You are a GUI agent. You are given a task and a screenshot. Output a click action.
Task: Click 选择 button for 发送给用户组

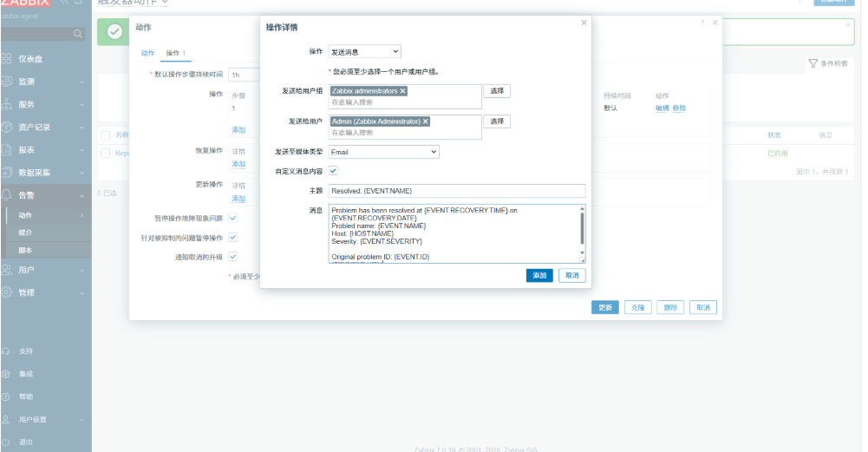[x=497, y=91]
